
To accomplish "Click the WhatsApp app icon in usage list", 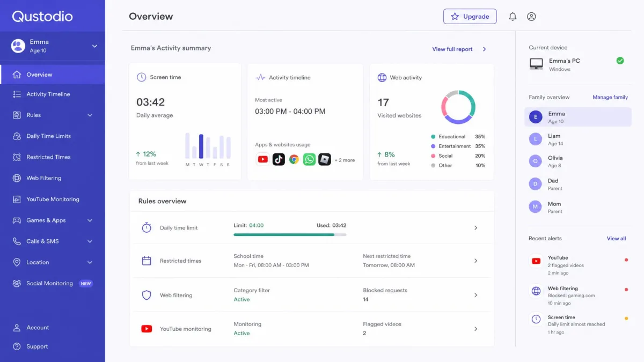I will [309, 159].
